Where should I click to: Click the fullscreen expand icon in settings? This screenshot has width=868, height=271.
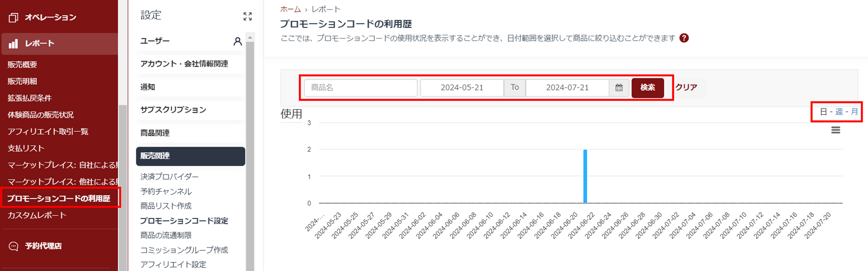[247, 17]
